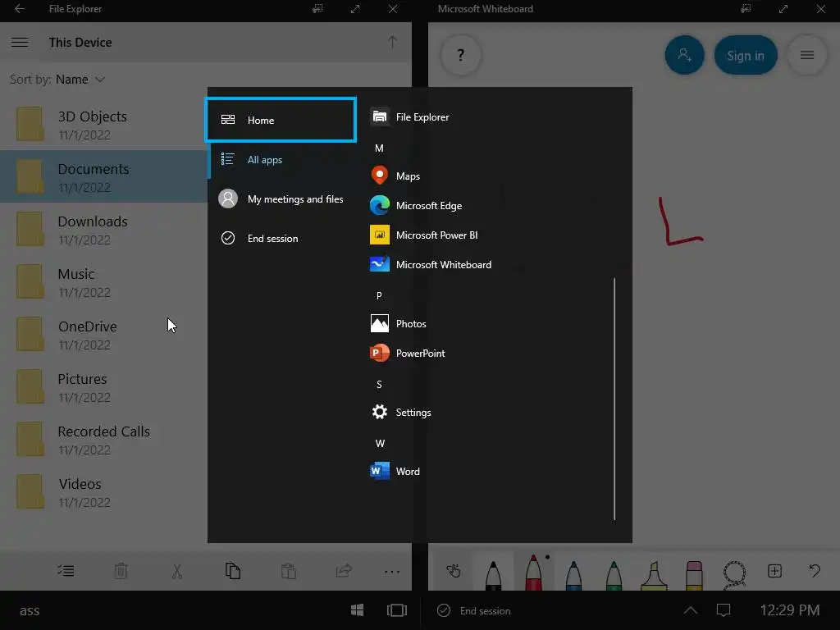840x630 pixels.
Task: Open the Sort by Name dropdown
Action: [80, 80]
